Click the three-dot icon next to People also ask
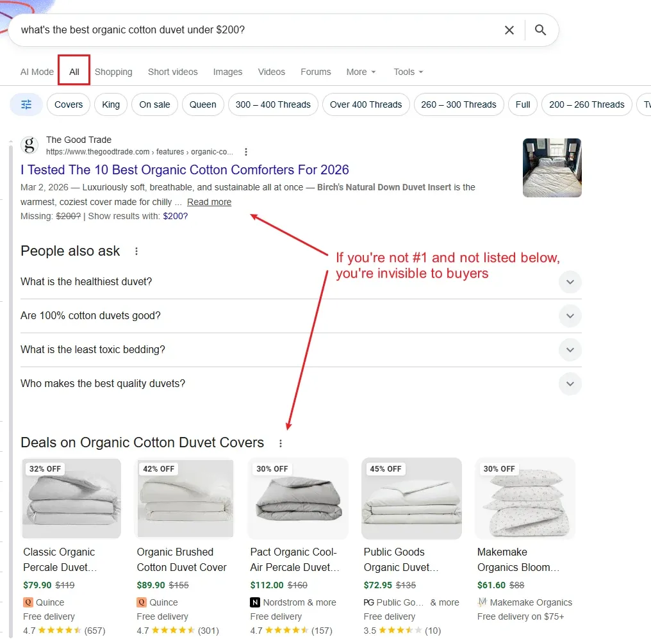 (x=136, y=251)
